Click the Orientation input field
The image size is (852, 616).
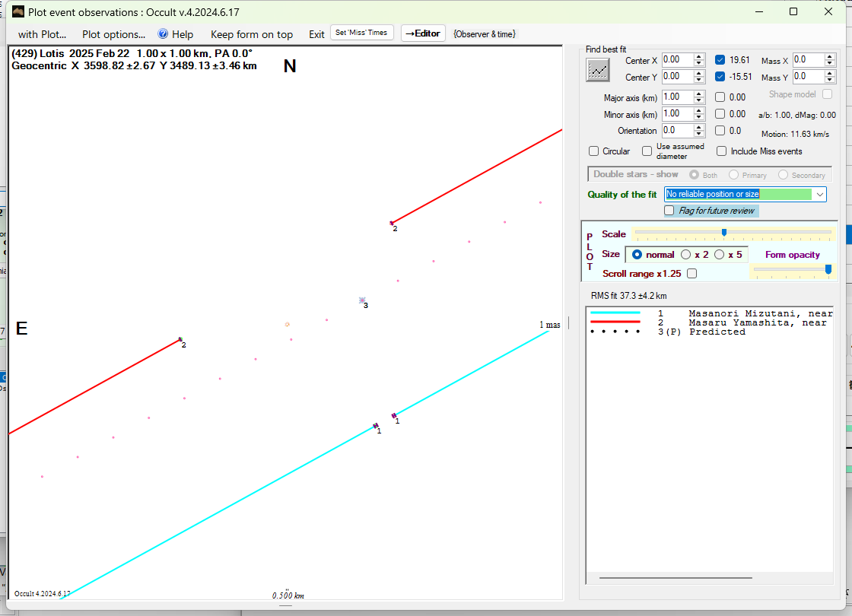point(677,131)
